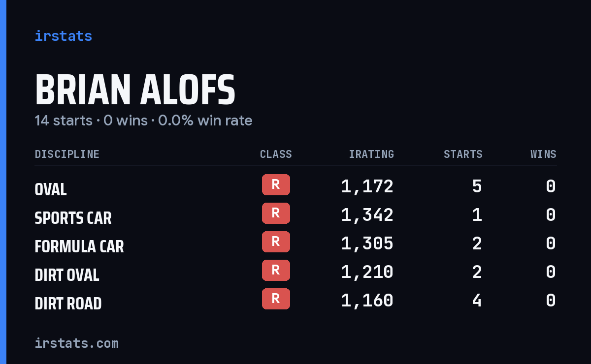Select the OVAL discipline row label
The width and height of the screenshot is (591, 364).
(51, 189)
